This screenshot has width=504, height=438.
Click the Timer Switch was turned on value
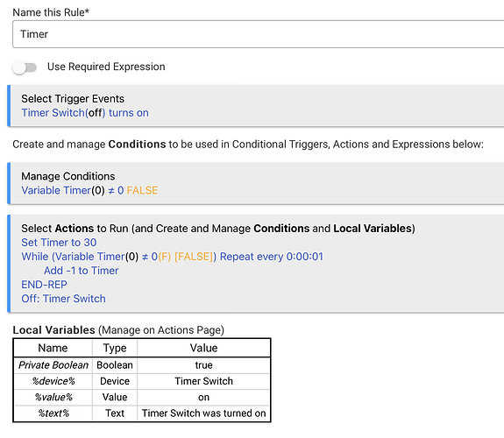point(203,413)
